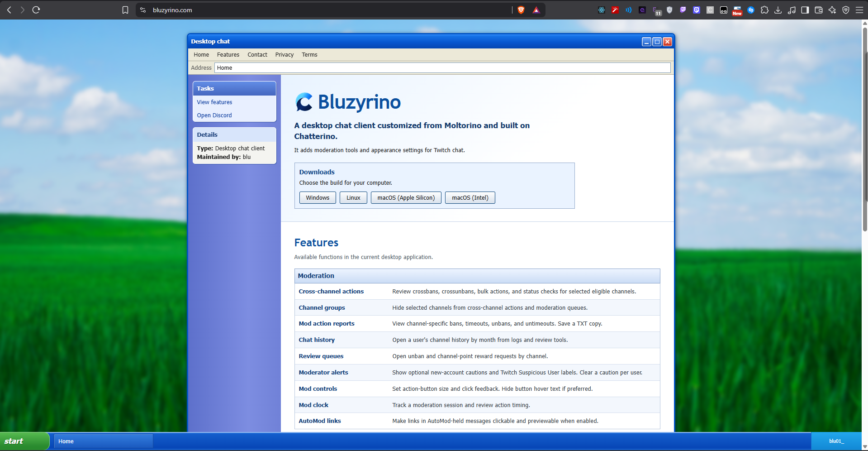
Task: Reload the page with the refresh icon
Action: click(36, 10)
